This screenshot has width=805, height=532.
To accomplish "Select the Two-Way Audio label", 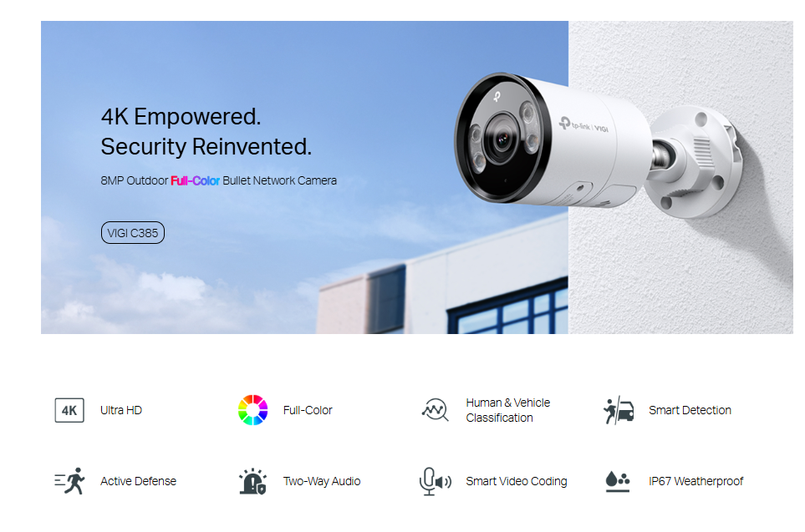I will pos(321,481).
